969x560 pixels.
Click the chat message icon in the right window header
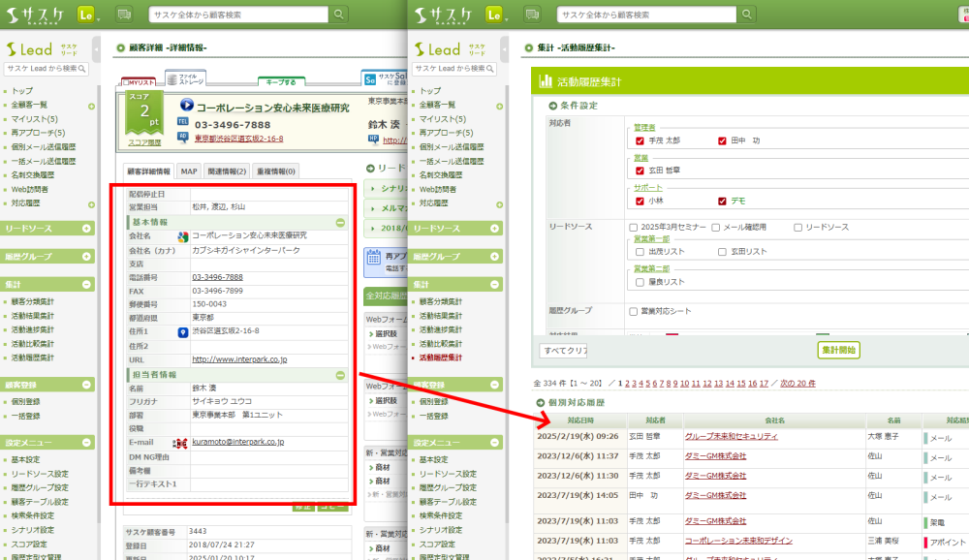tap(532, 15)
